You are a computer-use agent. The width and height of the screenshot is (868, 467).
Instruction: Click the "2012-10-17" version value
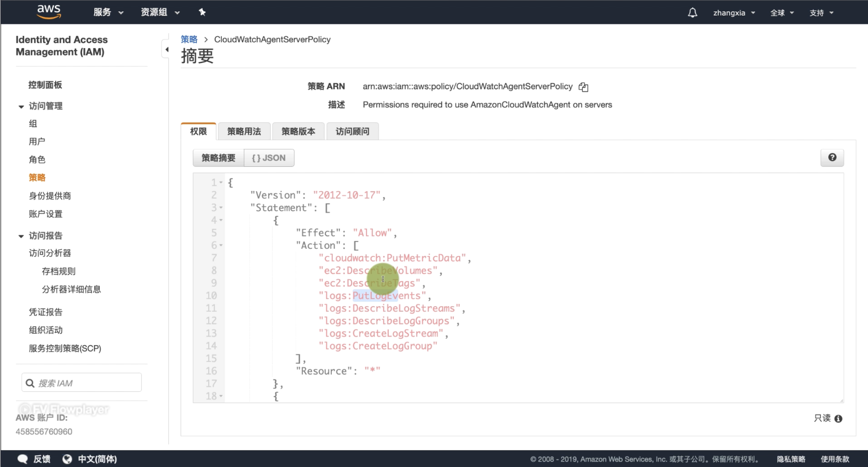[347, 195]
